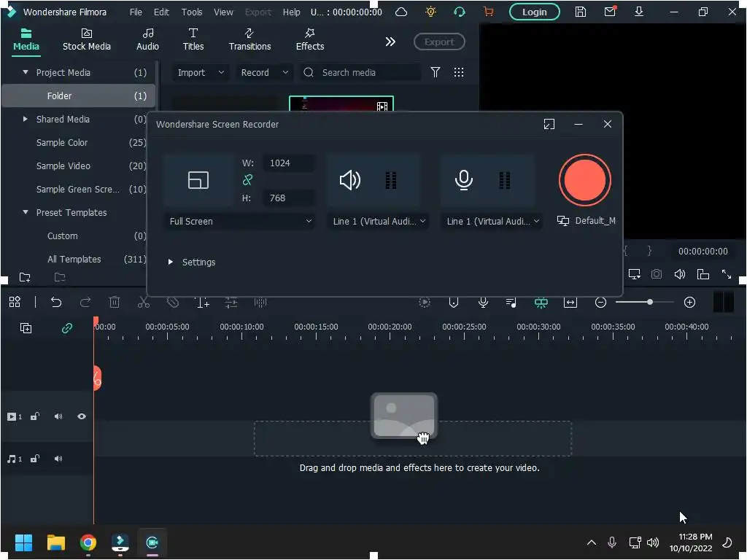Toggle the system audio speaker icon
The image size is (747, 560).
(x=349, y=180)
